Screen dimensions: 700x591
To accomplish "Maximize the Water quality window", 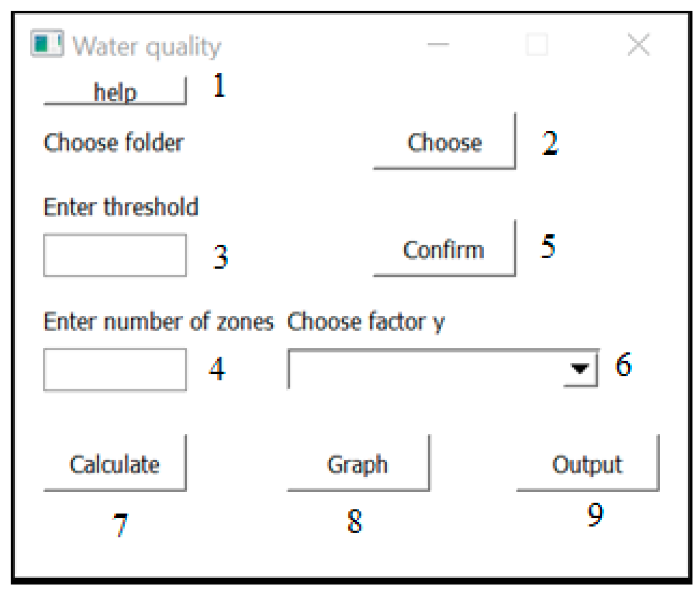I will click(x=537, y=45).
